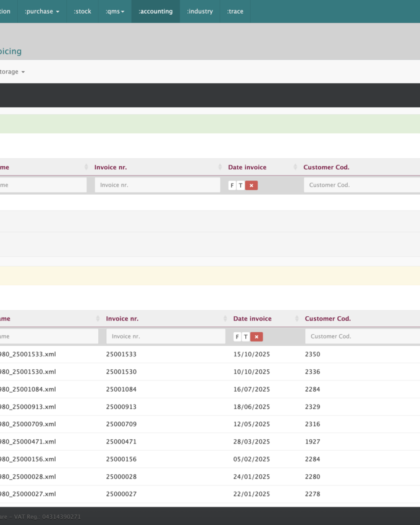The image size is (420, 525).
Task: Navigate to the :trace menu
Action: (x=235, y=11)
